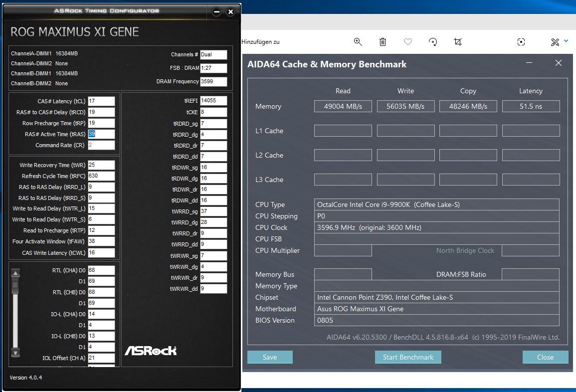Click the focus-frame icon next to the crop icon

tap(521, 42)
